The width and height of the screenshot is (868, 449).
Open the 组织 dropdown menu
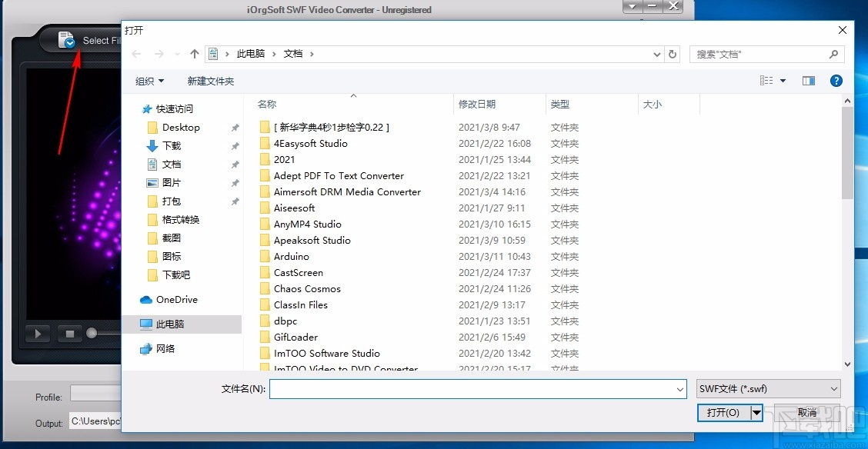point(149,81)
